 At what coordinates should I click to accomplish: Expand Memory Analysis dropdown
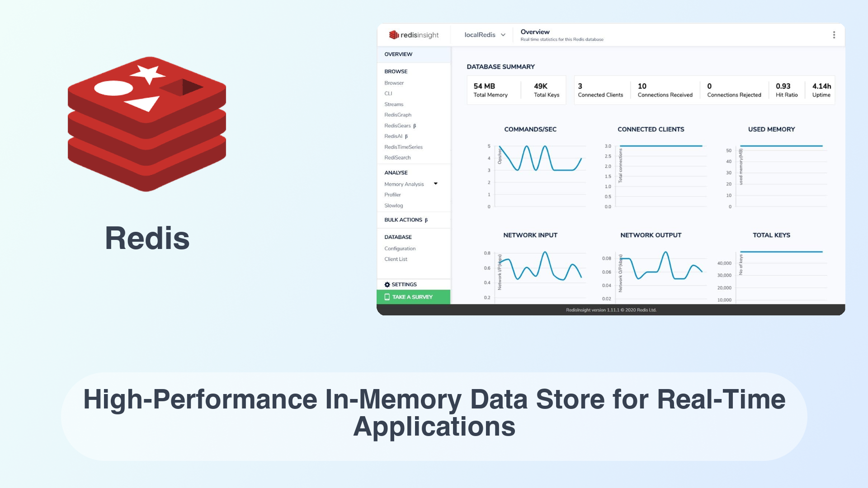coord(436,183)
